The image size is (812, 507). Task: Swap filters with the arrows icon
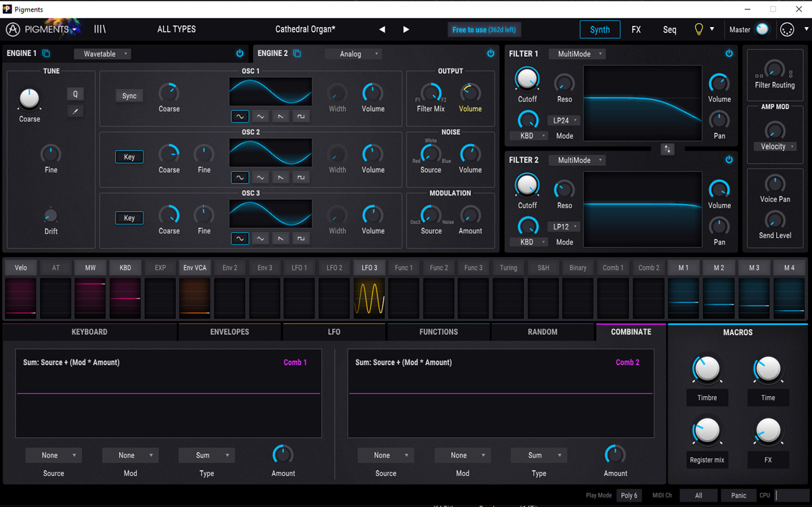pos(667,149)
